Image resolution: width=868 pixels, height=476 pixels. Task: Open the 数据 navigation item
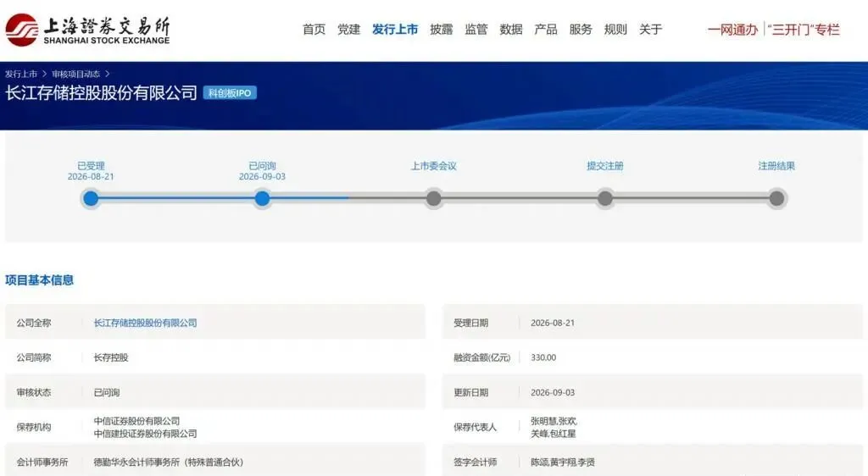click(x=511, y=30)
